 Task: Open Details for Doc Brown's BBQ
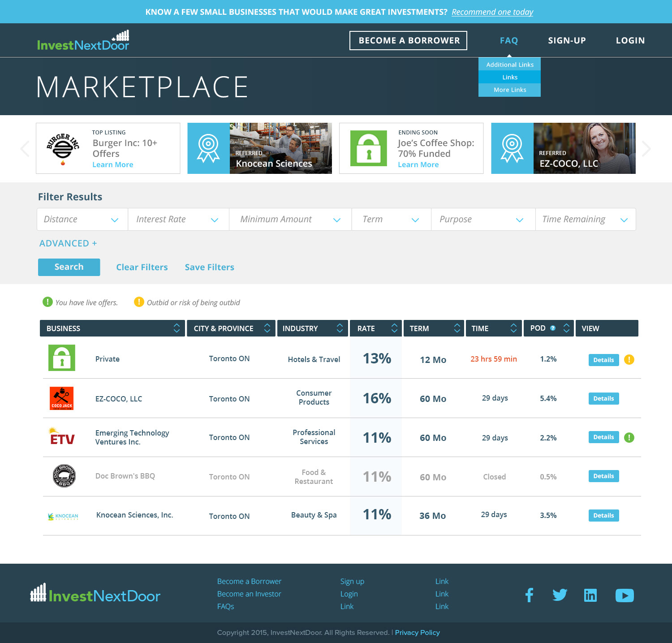603,476
